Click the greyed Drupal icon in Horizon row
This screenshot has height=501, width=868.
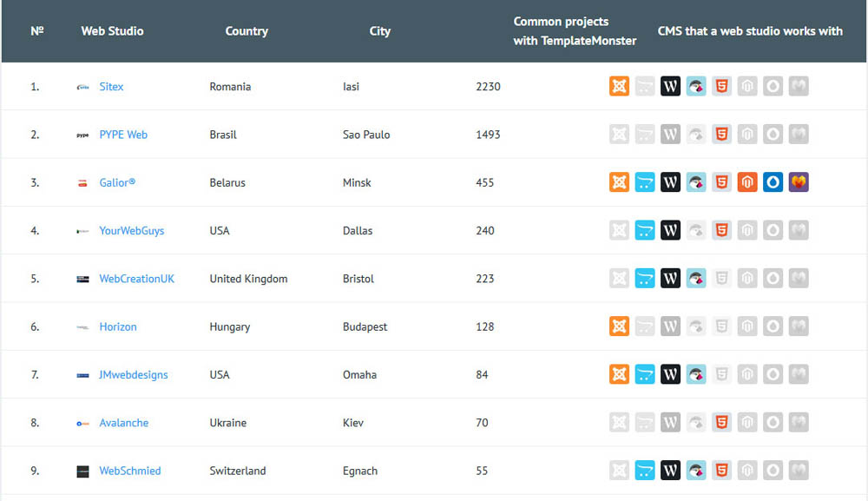coord(773,326)
